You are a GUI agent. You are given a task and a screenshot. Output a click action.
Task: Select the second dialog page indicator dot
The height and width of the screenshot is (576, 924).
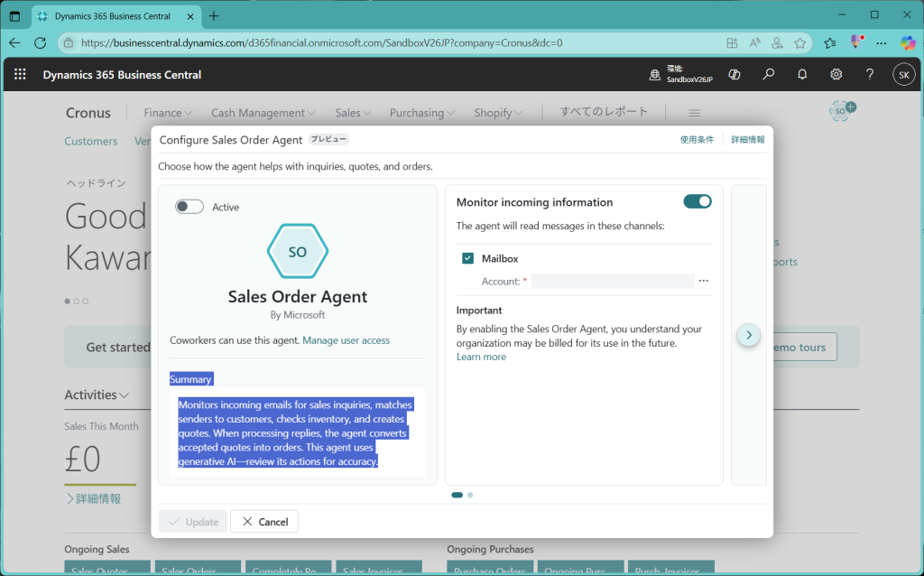pos(470,496)
